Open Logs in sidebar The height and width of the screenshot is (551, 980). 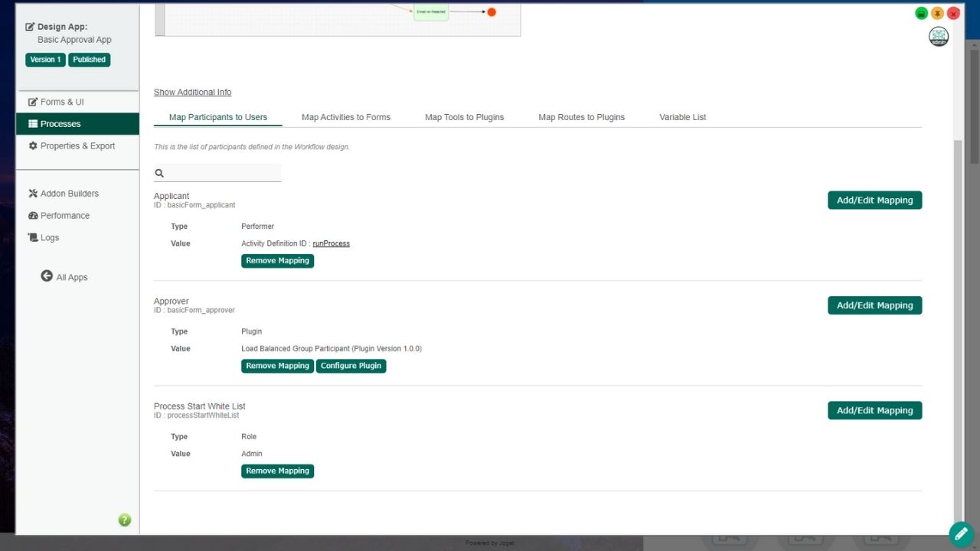[49, 238]
